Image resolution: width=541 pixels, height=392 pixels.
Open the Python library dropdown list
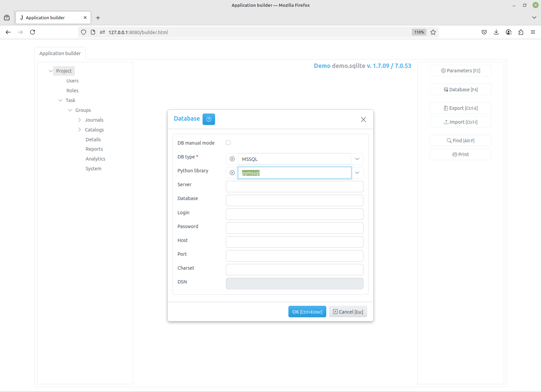[357, 173]
